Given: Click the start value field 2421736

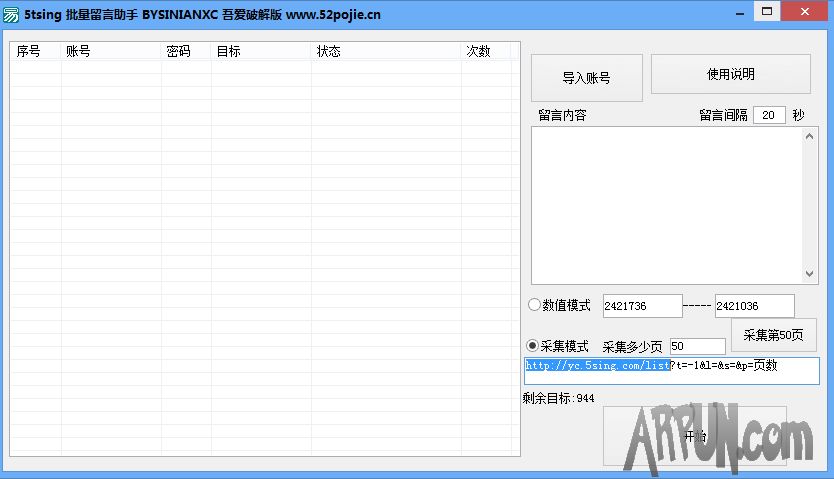Looking at the screenshot, I should [643, 306].
